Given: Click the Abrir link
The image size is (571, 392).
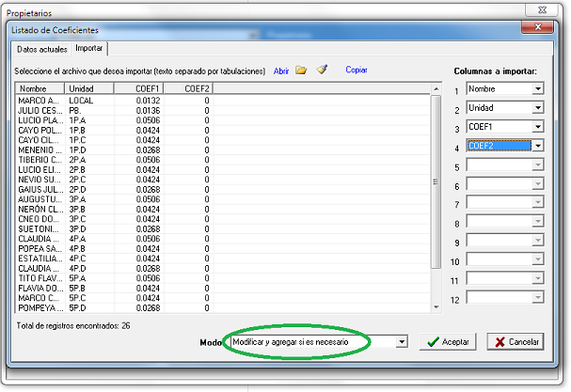Looking at the screenshot, I should [x=280, y=71].
